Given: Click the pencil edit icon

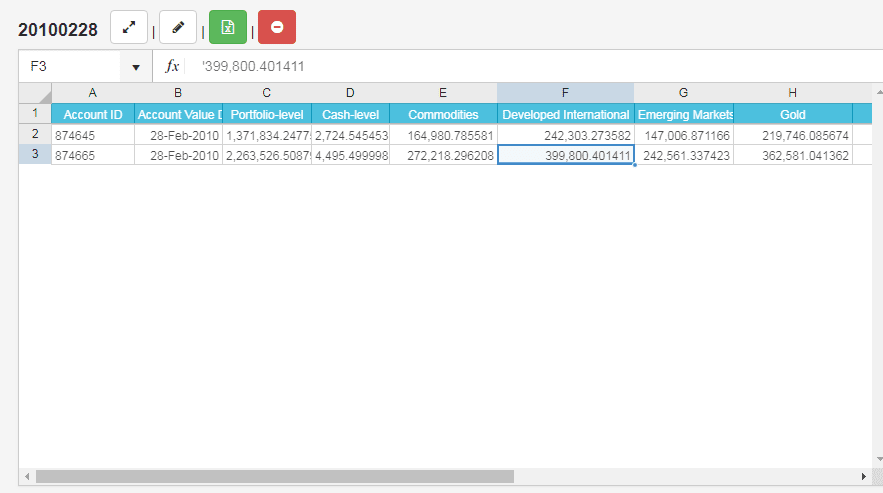Looking at the screenshot, I should [178, 27].
